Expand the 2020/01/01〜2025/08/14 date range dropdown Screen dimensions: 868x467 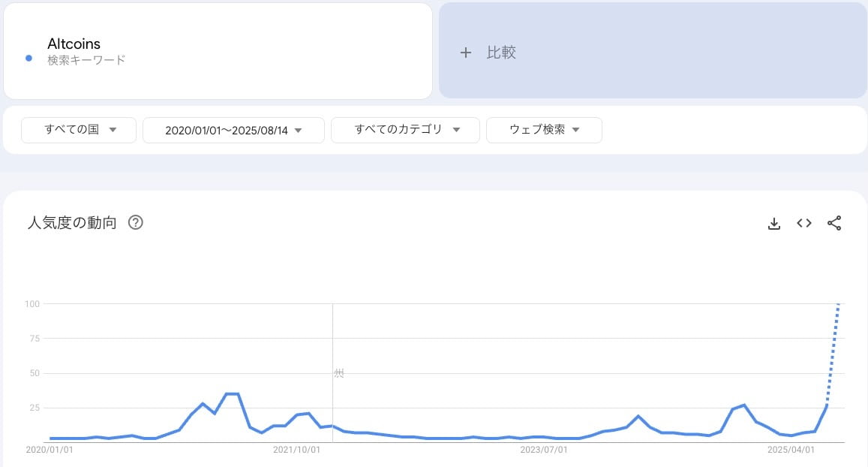233,130
